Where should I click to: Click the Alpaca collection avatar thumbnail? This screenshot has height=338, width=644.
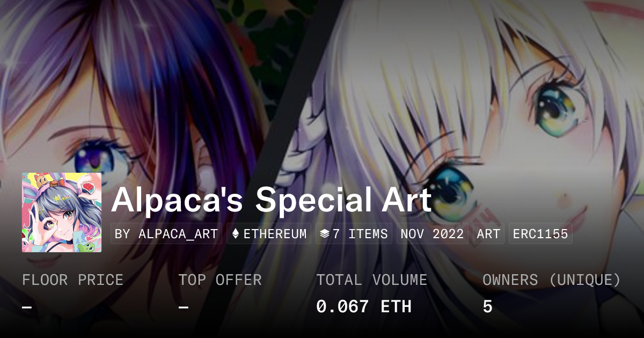tap(62, 212)
